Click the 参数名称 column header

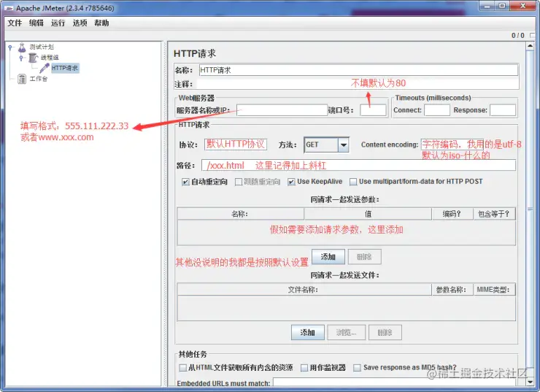point(452,290)
